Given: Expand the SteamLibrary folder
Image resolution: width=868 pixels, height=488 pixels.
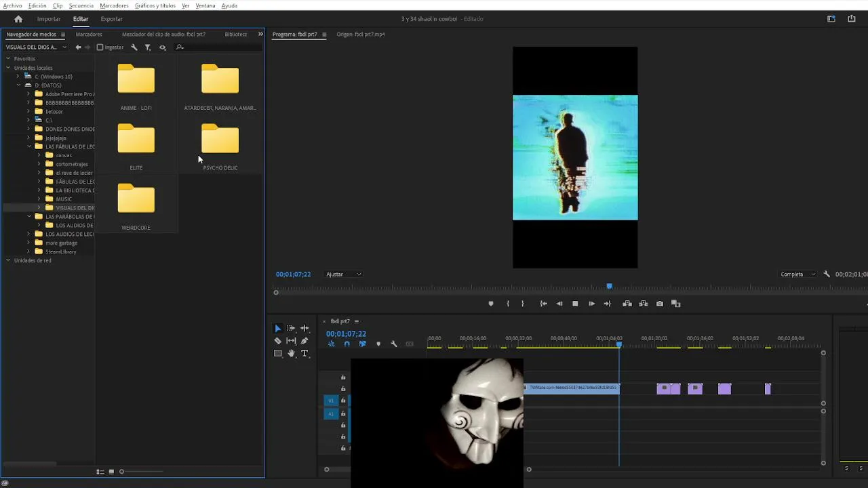Looking at the screenshot, I should [28, 251].
